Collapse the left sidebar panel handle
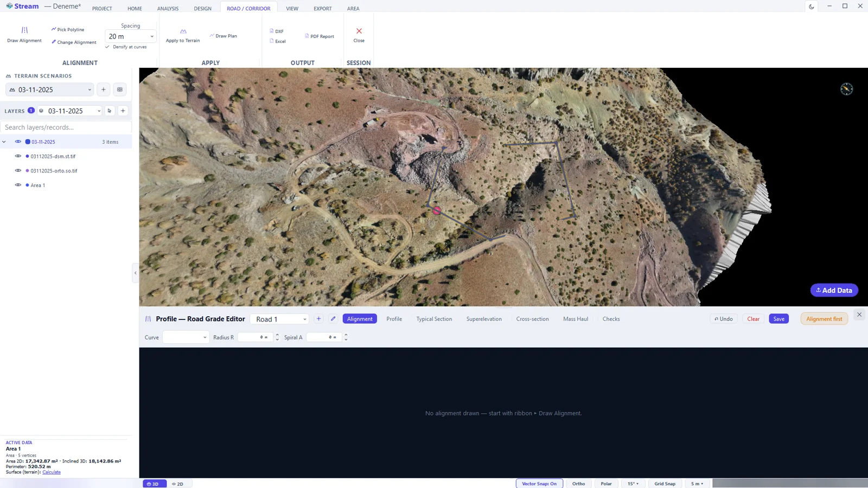 [136, 273]
